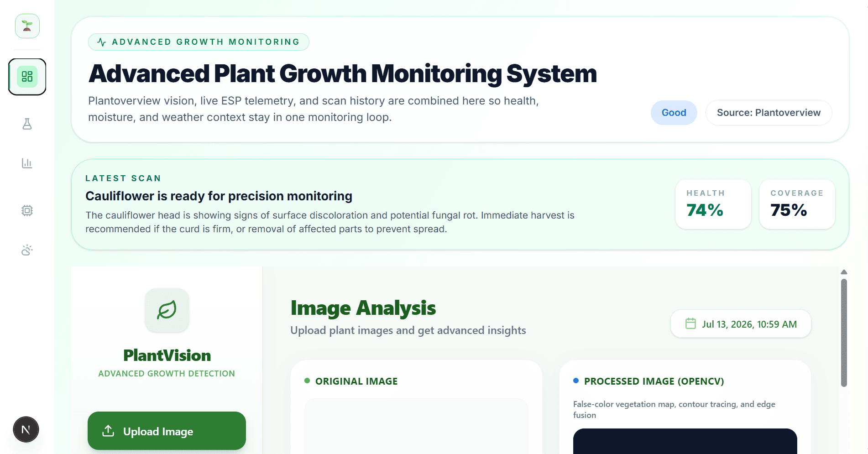Open the flask lab sidebar icon
This screenshot has height=454, width=868.
pyautogui.click(x=27, y=124)
